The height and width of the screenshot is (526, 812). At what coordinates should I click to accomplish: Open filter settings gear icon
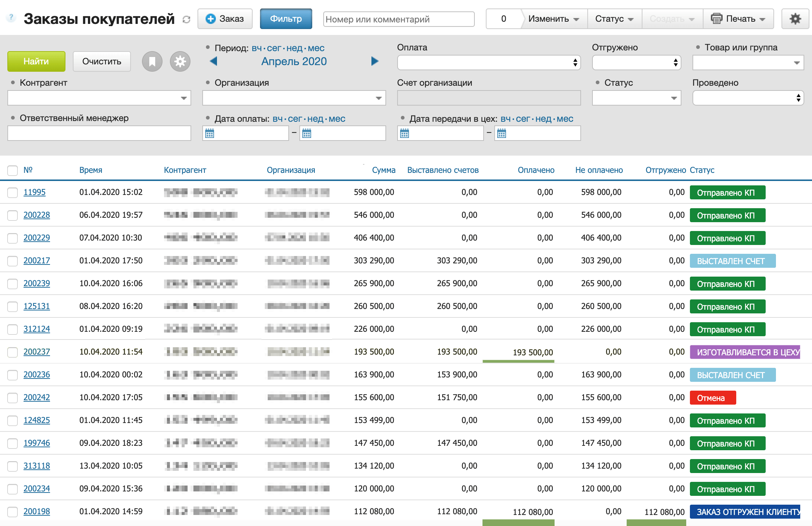click(x=180, y=61)
